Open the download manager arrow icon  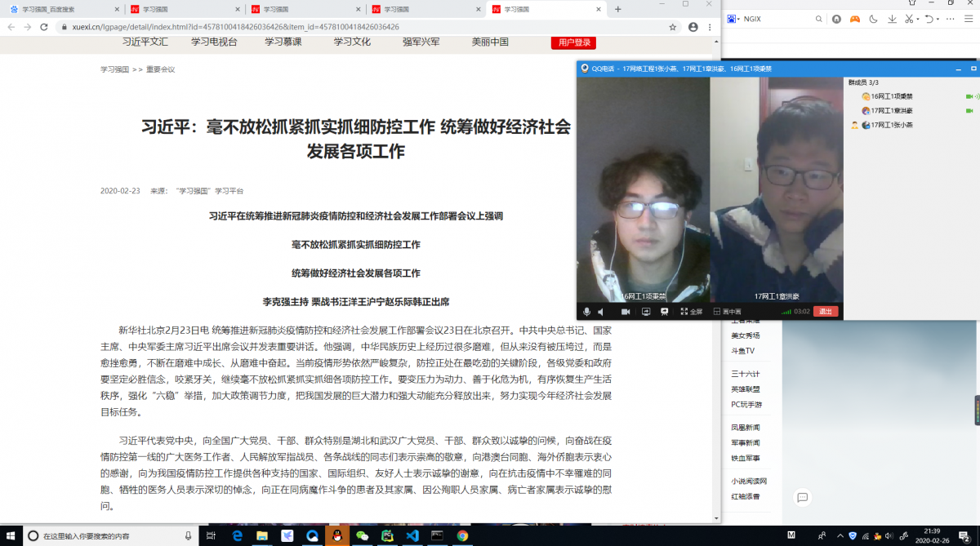pos(892,20)
